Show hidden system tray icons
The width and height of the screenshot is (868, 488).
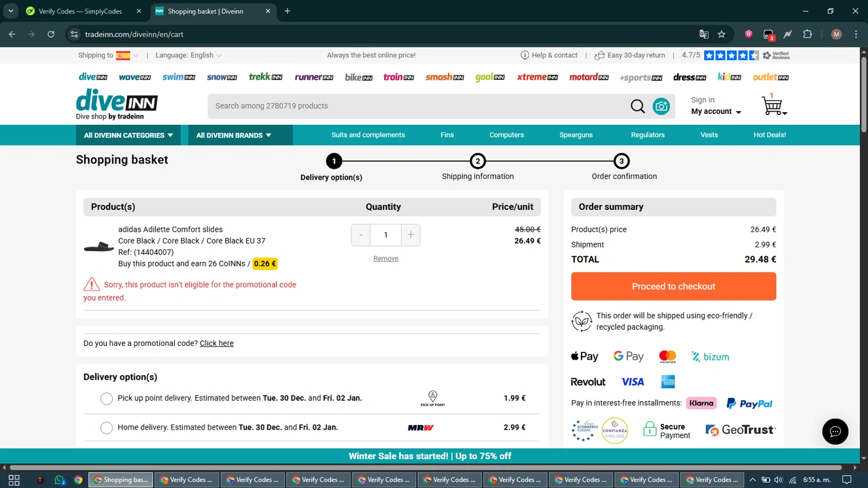tap(752, 480)
